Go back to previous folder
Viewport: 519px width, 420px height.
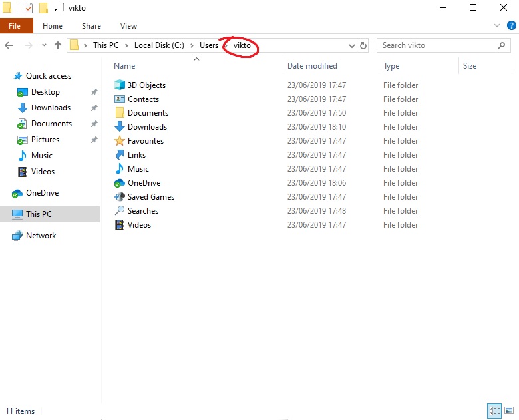[9, 45]
